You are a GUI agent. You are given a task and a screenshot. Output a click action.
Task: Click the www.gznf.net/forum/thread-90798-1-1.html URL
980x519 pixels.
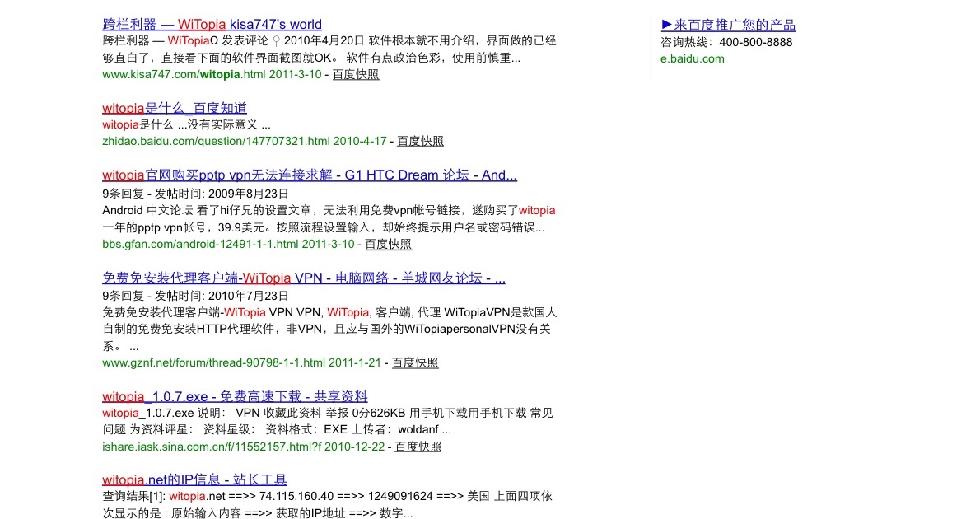(214, 362)
